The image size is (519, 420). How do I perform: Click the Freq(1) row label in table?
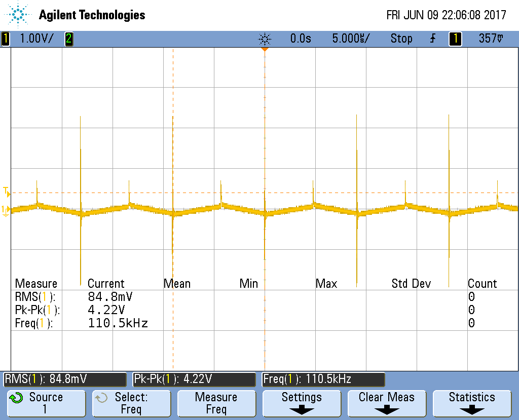point(34,323)
